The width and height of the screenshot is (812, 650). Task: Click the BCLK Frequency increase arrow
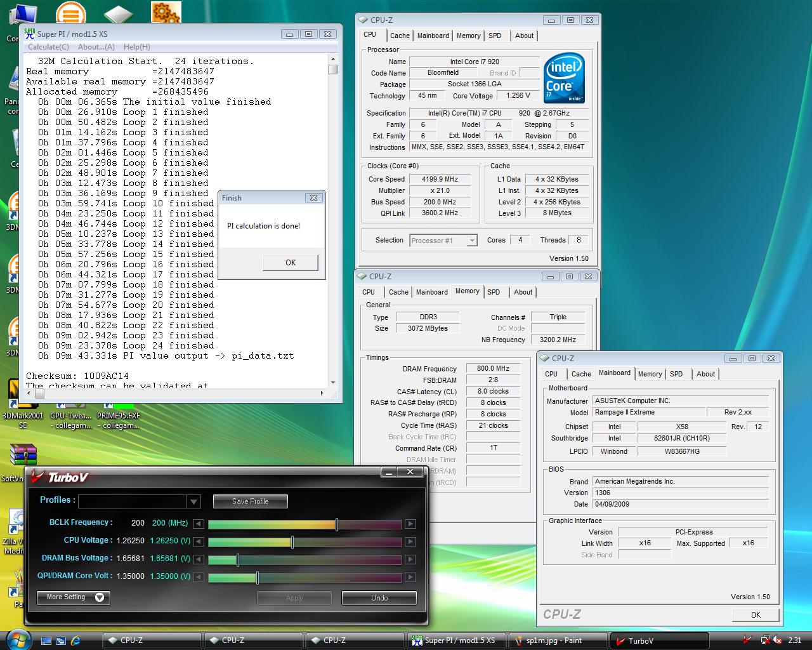[x=410, y=524]
